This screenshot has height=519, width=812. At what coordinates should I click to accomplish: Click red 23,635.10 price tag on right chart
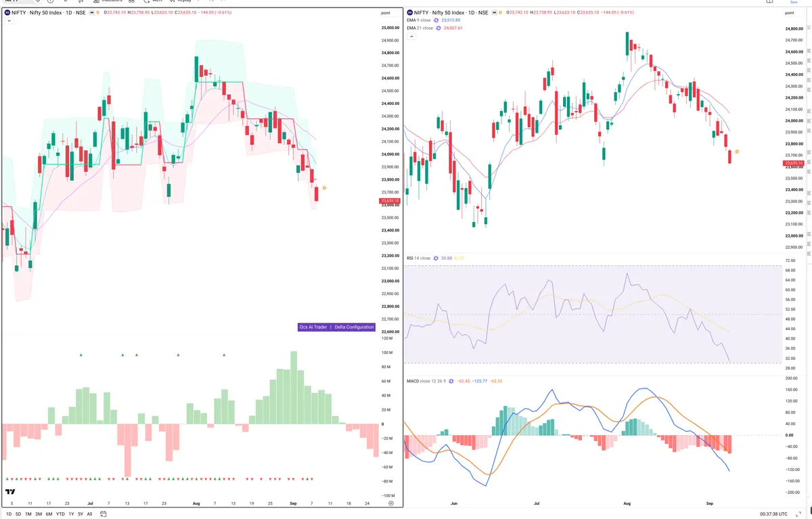[x=794, y=163]
